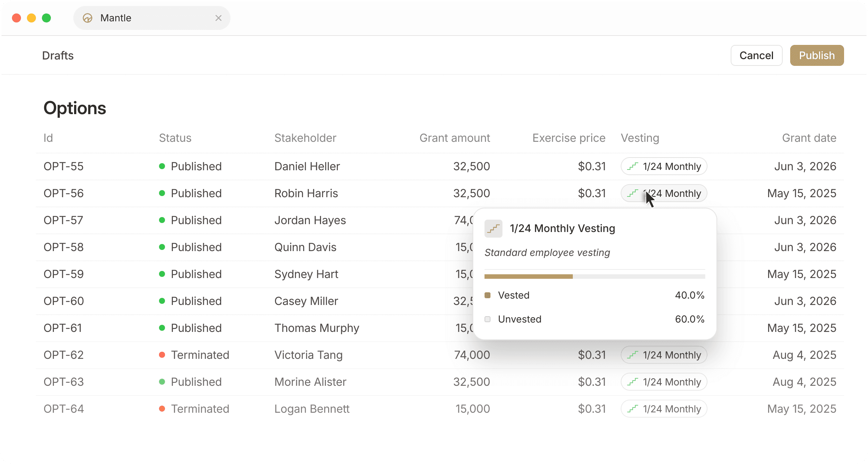Sort by Grant date column header
The image size is (868, 464).
point(809,138)
